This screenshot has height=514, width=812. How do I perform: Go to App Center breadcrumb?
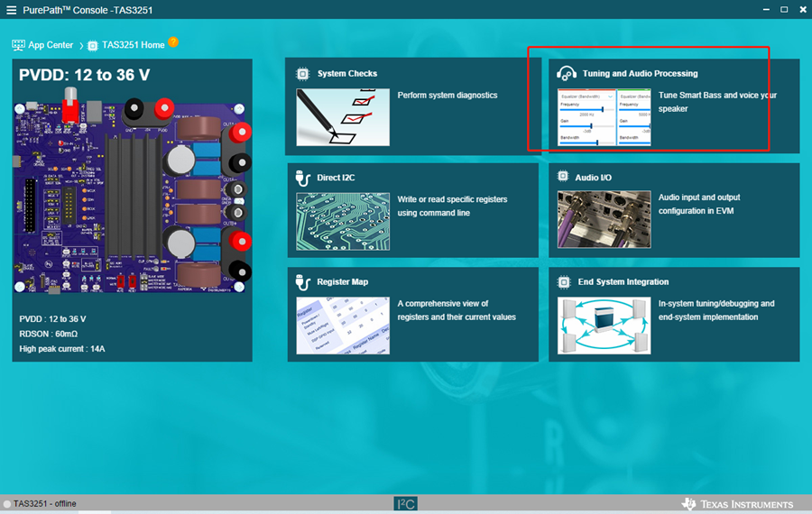click(x=51, y=45)
